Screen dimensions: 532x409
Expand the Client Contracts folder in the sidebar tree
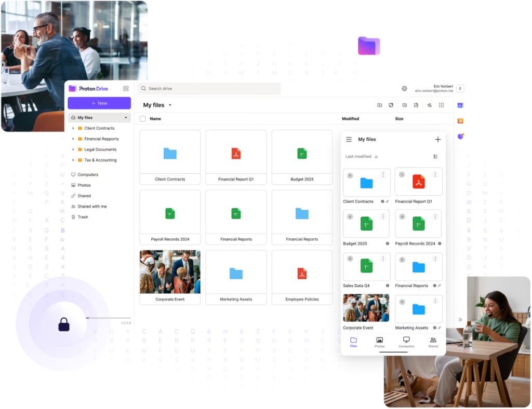point(73,128)
